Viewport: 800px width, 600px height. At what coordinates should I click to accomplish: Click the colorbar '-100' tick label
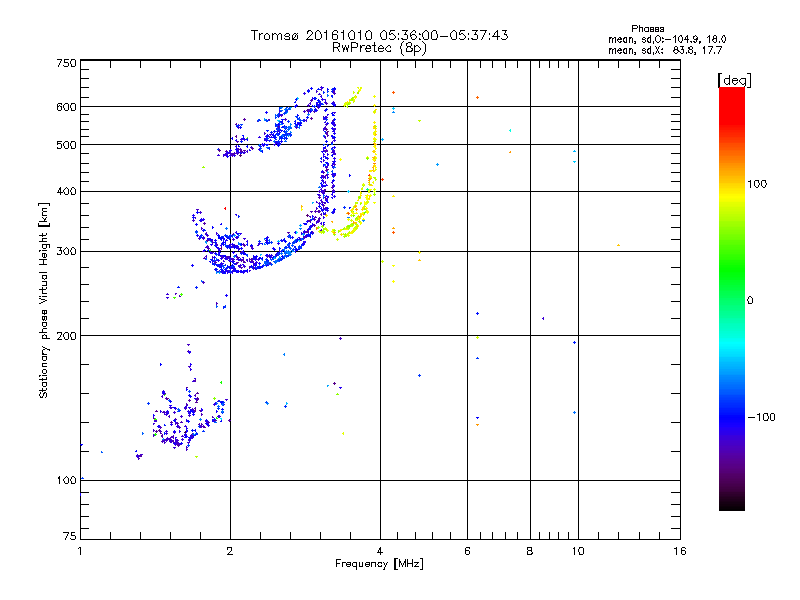pos(761,417)
